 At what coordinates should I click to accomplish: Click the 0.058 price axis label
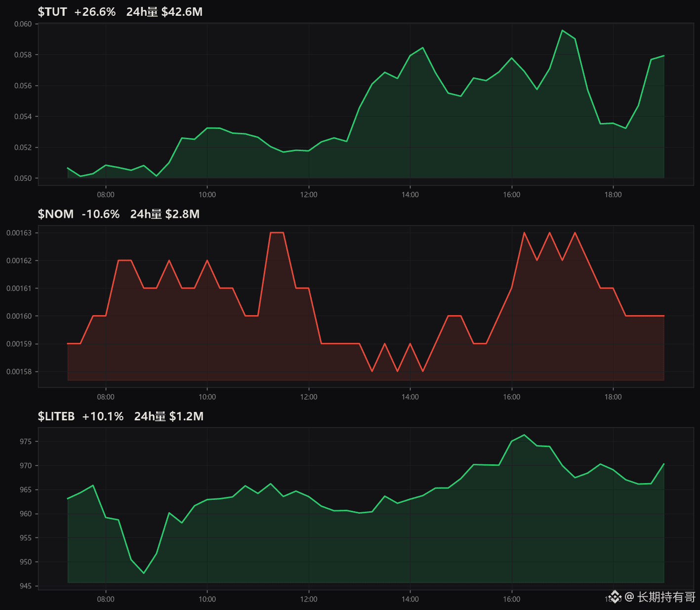(x=23, y=55)
